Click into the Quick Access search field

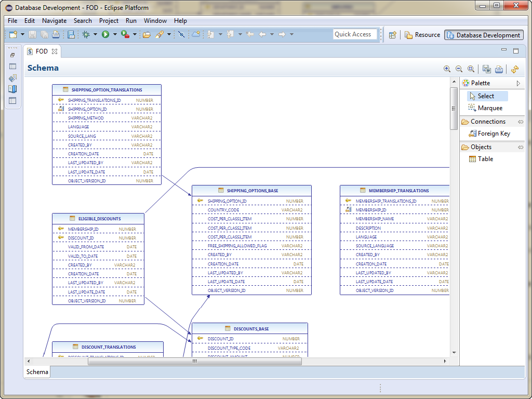[x=355, y=34]
